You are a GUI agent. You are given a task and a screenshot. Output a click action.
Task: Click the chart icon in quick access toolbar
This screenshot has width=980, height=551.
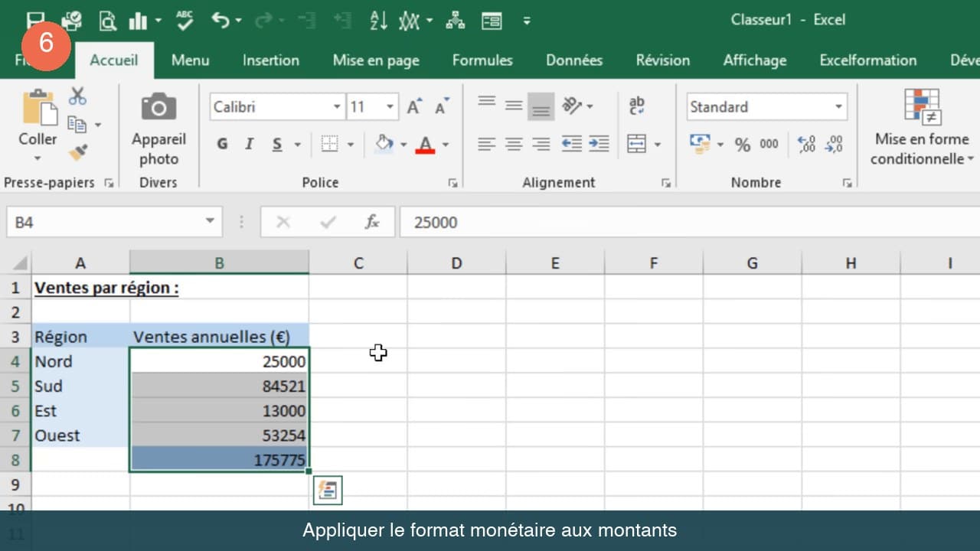coord(139,21)
